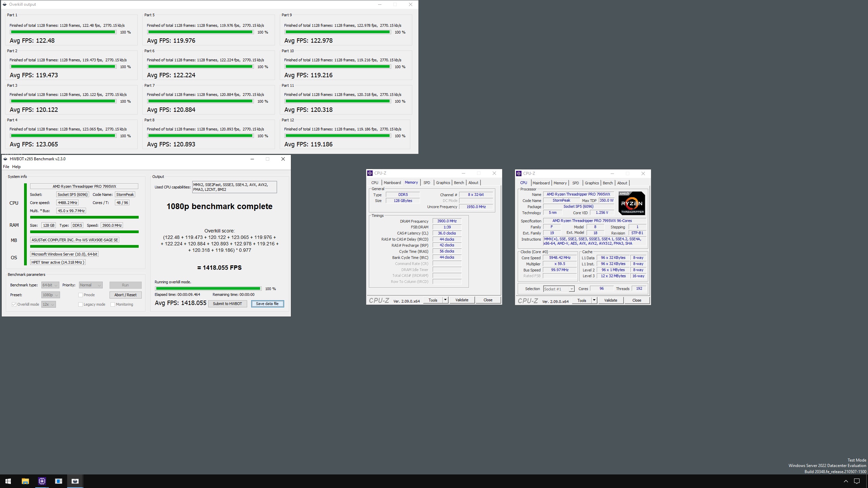
Task: Minimize CPU-Z Memory window
Action: pyautogui.click(x=463, y=173)
